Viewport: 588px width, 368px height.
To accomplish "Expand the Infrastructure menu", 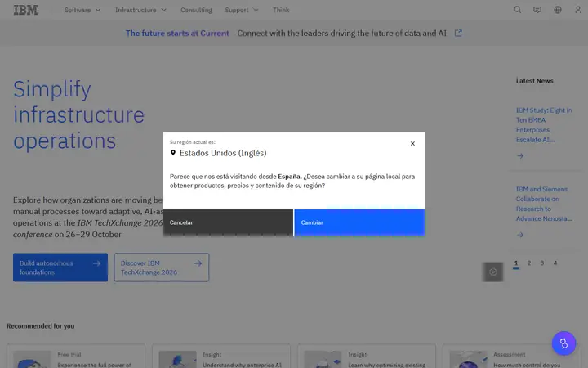I will (140, 10).
